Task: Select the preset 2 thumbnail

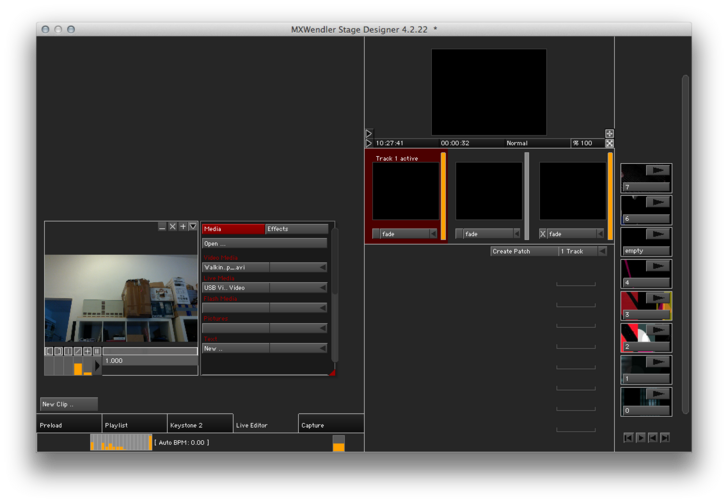Action: pos(646,338)
